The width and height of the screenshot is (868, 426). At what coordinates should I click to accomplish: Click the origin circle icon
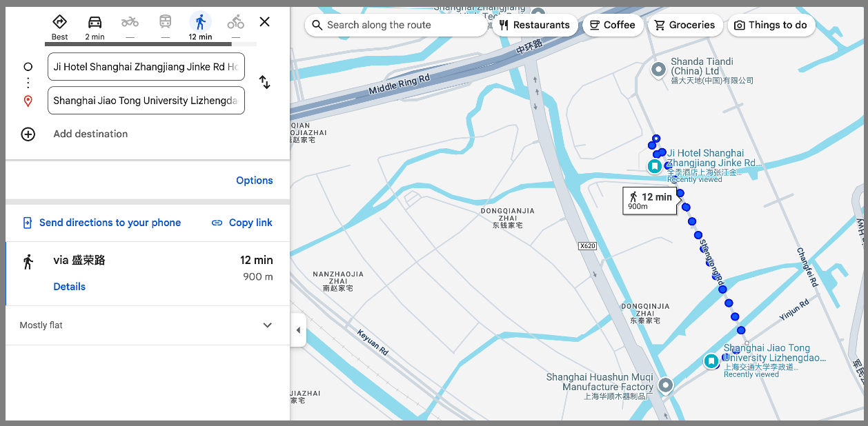coord(28,67)
